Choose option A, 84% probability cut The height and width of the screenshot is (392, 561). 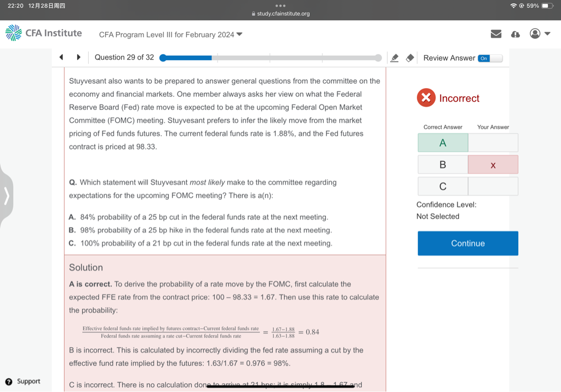click(x=204, y=217)
